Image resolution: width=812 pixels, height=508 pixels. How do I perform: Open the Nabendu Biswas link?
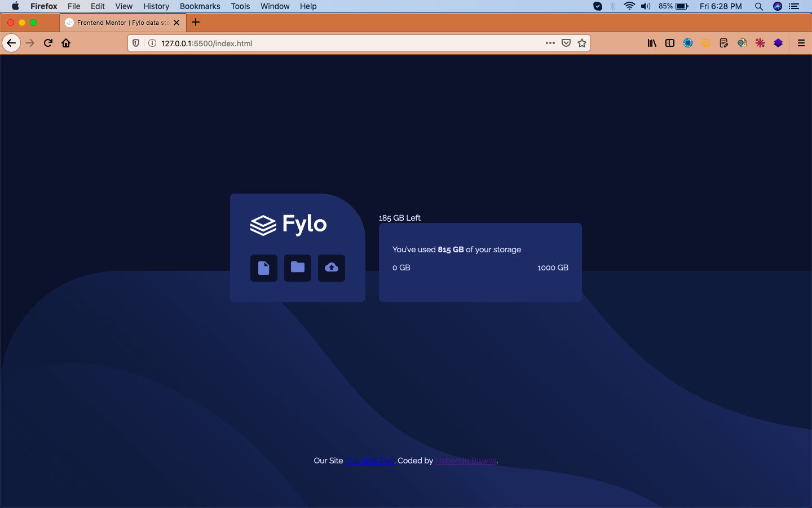pos(466,461)
